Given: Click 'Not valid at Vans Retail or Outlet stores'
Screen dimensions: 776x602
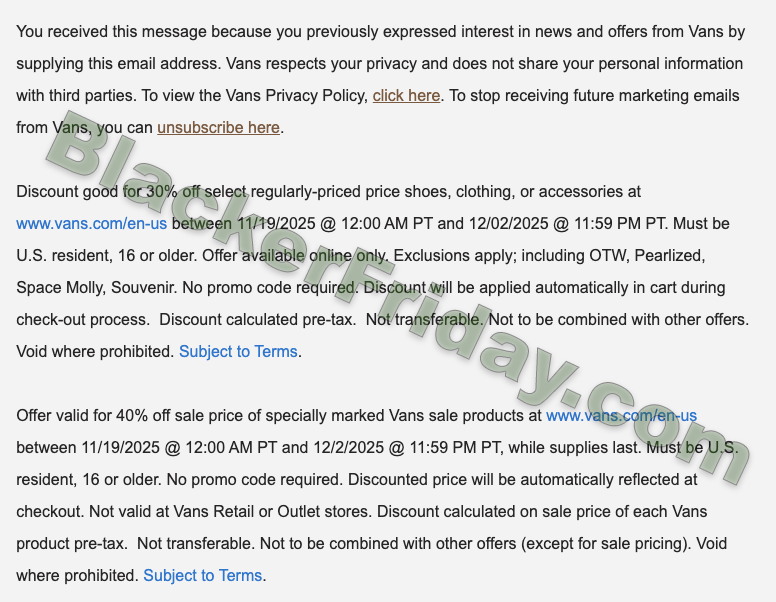Looking at the screenshot, I should click(233, 512).
